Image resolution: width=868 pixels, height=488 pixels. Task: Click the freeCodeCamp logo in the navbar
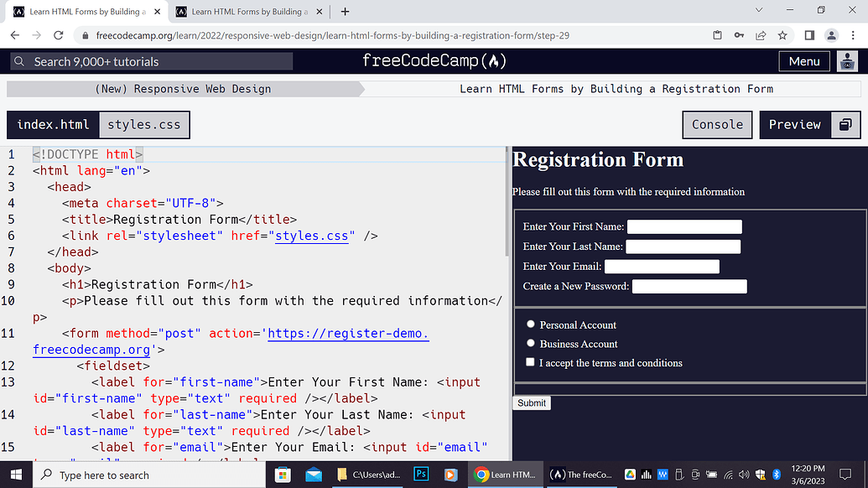click(x=434, y=60)
